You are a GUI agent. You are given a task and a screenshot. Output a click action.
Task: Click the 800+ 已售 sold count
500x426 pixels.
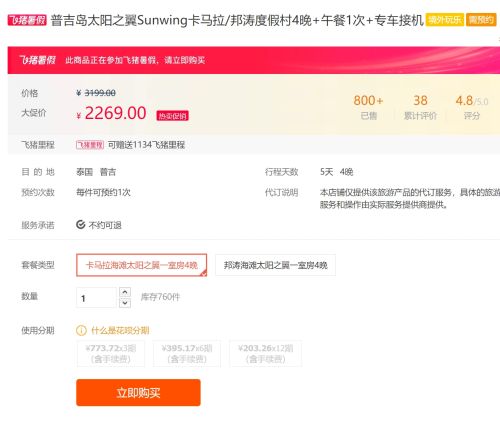(368, 107)
